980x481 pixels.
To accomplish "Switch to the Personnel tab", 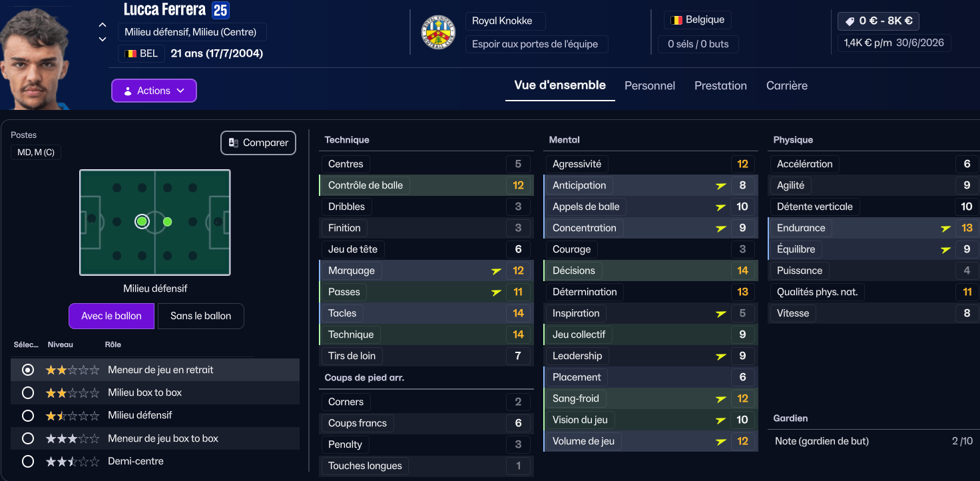I will (x=650, y=86).
